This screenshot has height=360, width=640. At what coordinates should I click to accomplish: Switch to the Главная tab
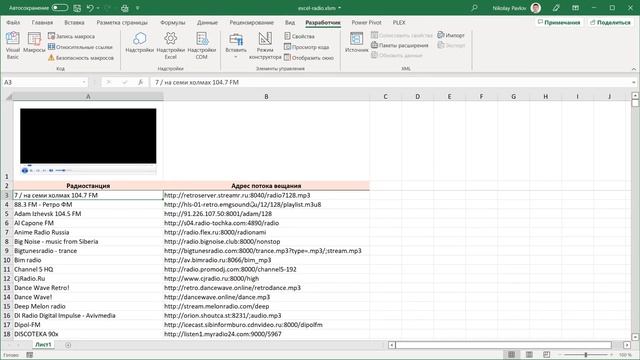(42, 22)
